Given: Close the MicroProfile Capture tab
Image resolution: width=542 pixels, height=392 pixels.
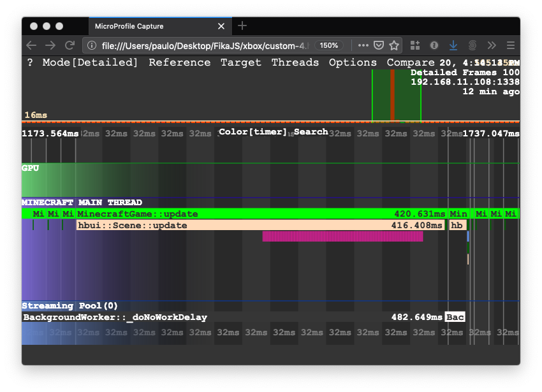Looking at the screenshot, I should [221, 26].
